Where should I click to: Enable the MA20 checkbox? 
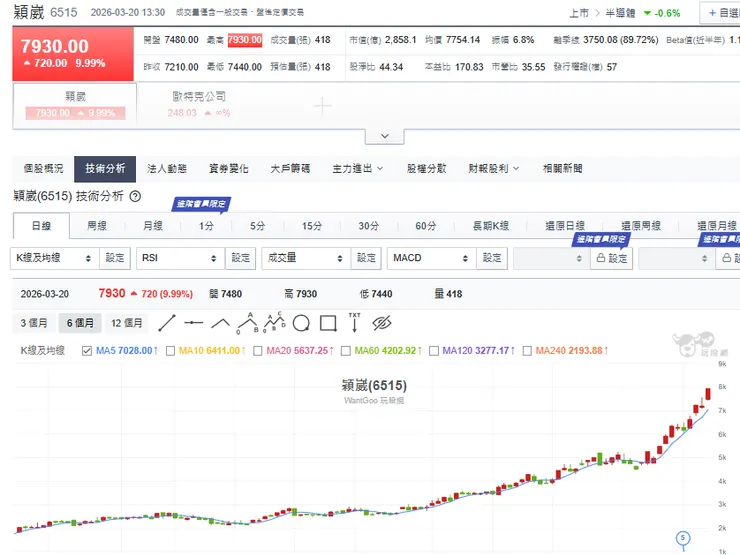(258, 351)
